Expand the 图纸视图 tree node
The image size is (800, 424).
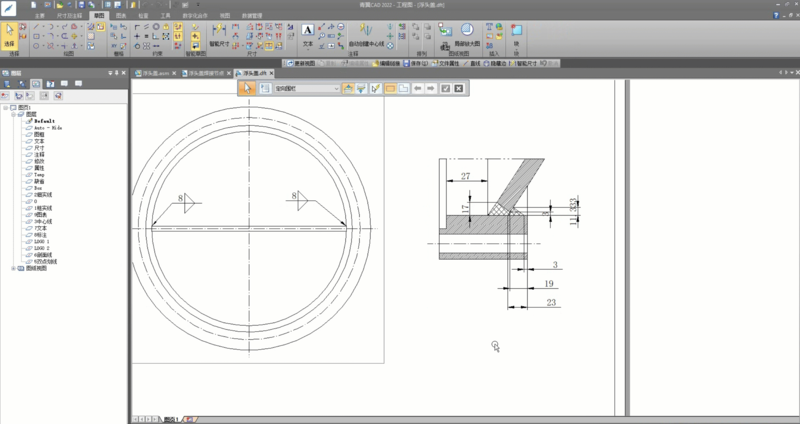(x=14, y=268)
